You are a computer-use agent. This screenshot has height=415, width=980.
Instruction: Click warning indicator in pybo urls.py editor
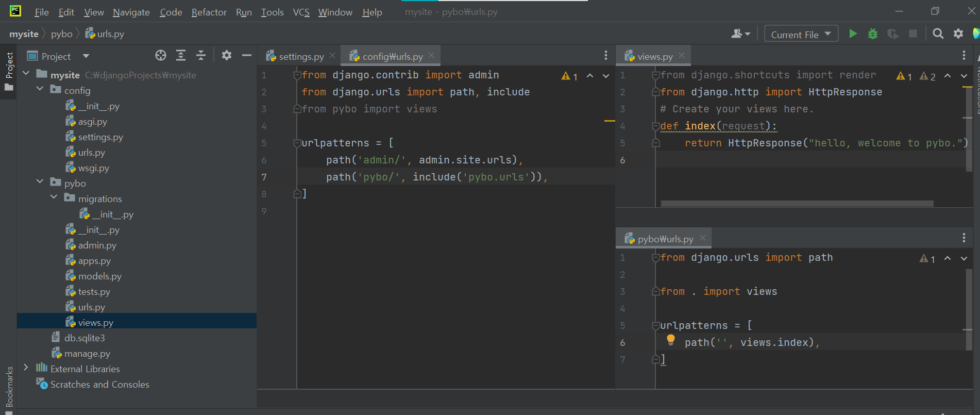[927, 259]
